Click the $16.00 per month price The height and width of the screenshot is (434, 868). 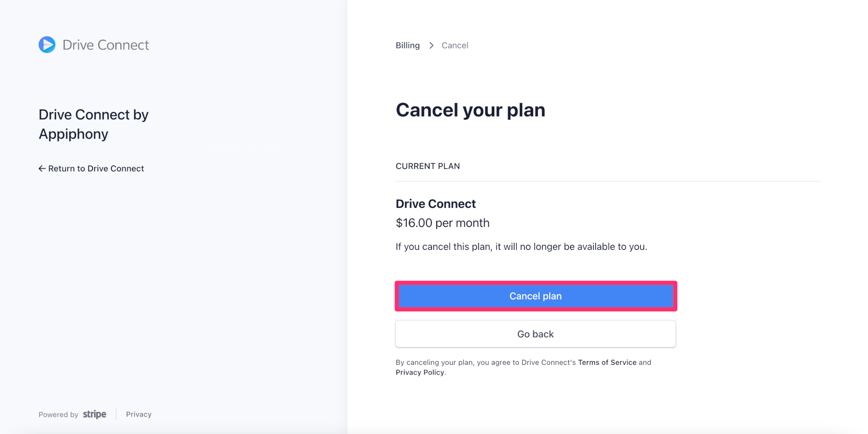pos(442,223)
